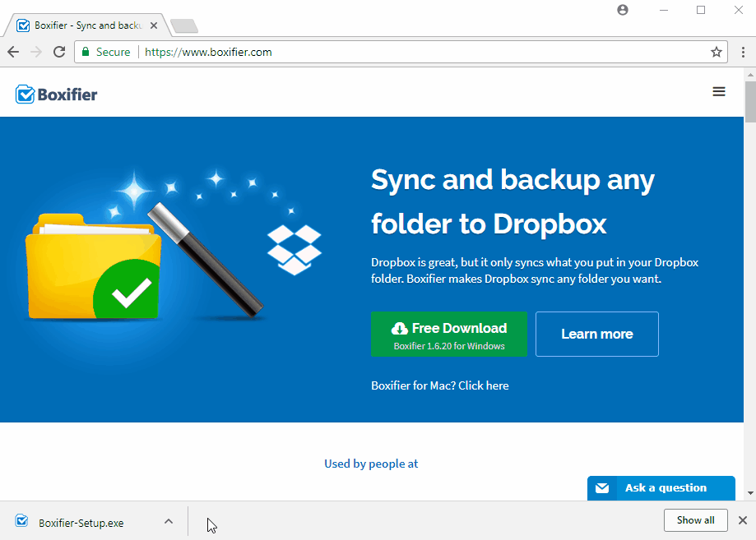This screenshot has width=756, height=540.
Task: Maximize the Chrome window
Action: click(x=701, y=10)
